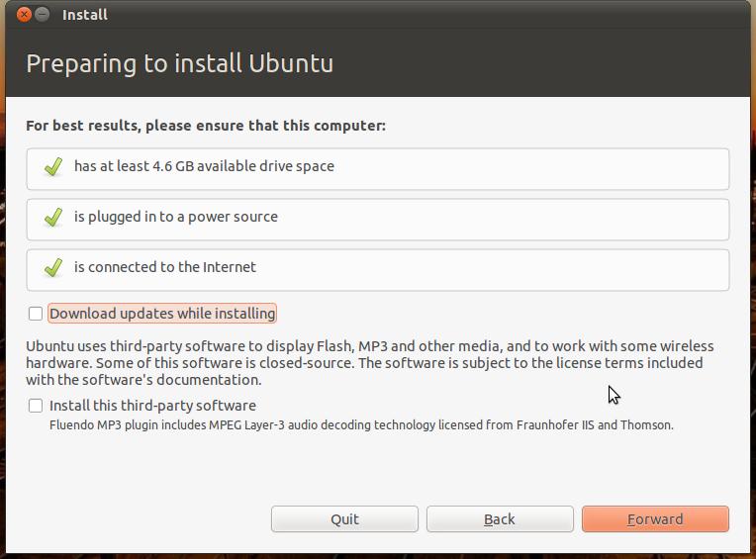Click the green checkmark beside Internet connection requirement
The image size is (756, 559).
53,267
